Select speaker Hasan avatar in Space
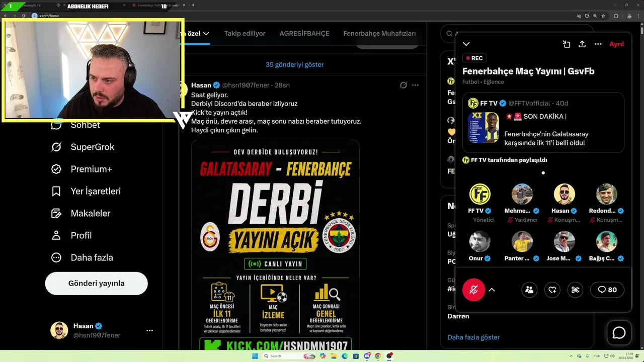644x362 pixels. pos(564,194)
